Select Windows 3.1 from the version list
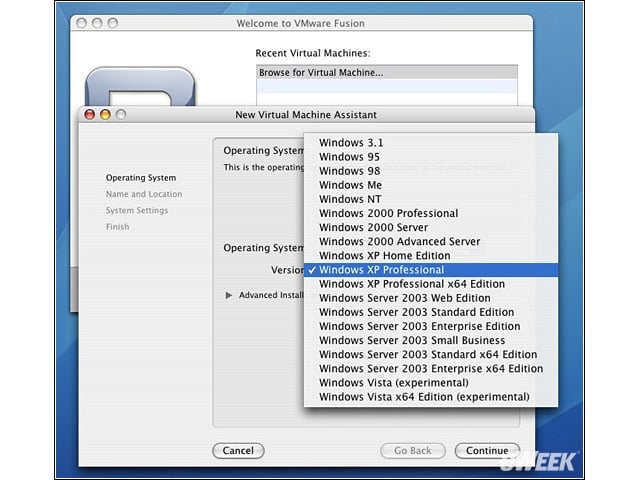Image resolution: width=640 pixels, height=480 pixels. [431, 142]
